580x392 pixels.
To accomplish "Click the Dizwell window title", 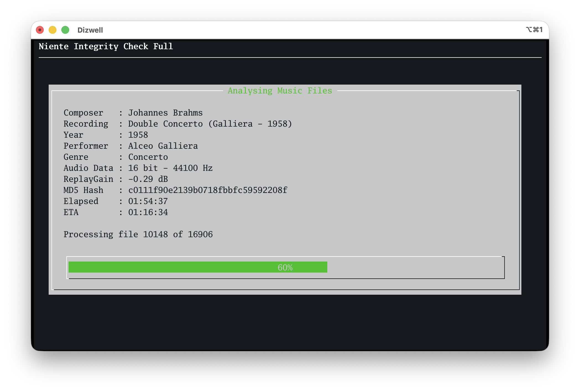I will [90, 30].
